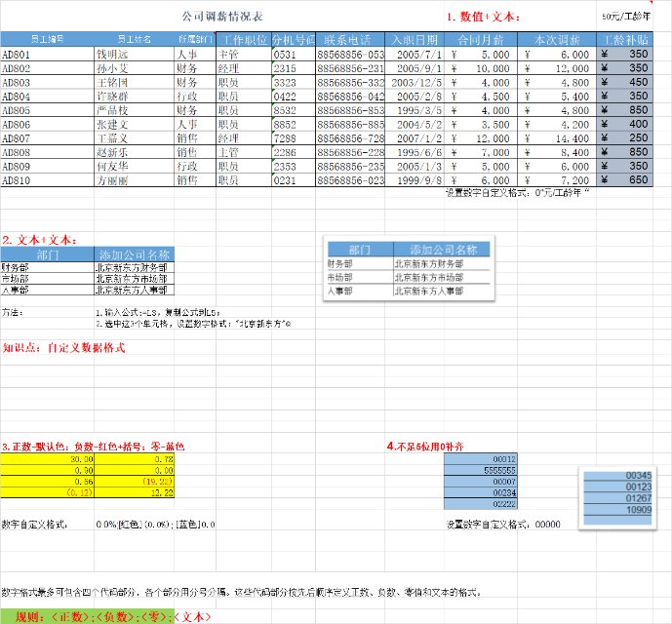Select the 合同月薪 header cell
672x624 pixels.
tap(481, 40)
